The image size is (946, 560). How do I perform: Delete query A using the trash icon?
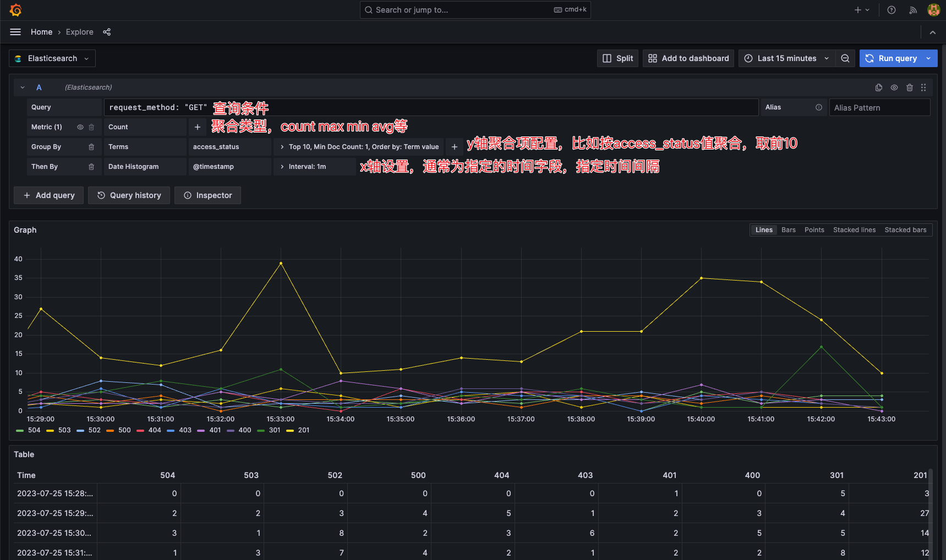point(910,87)
